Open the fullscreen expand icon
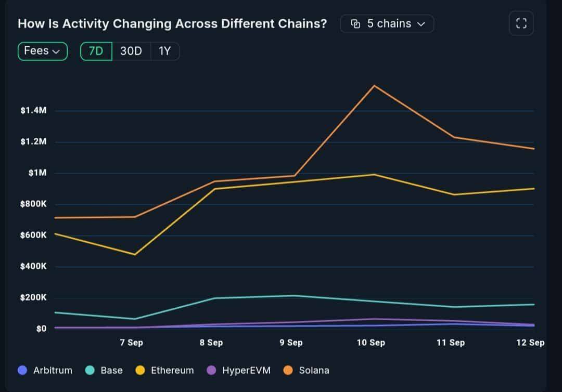 (521, 23)
